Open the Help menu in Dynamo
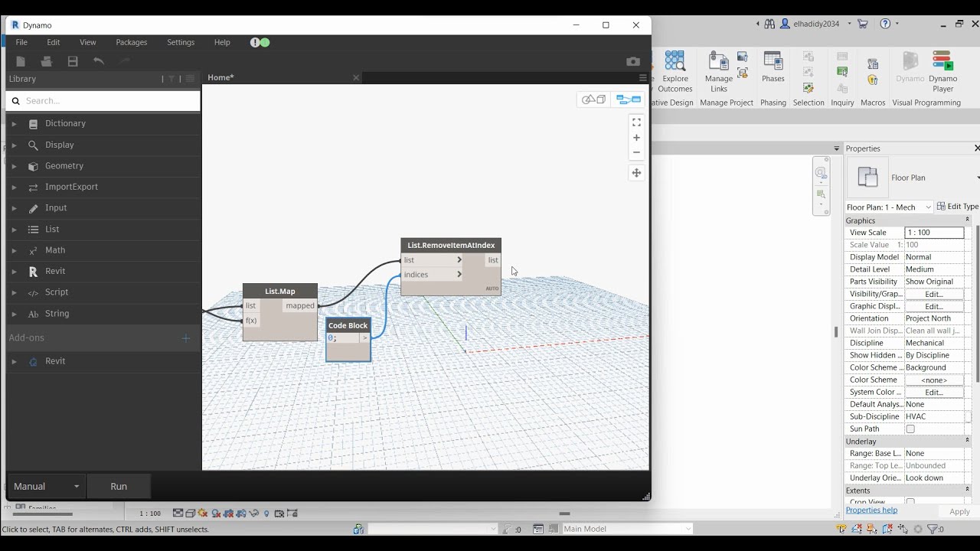 [x=222, y=43]
